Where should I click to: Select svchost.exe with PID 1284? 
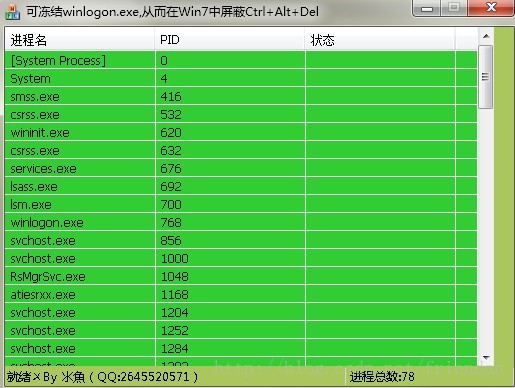point(241,348)
